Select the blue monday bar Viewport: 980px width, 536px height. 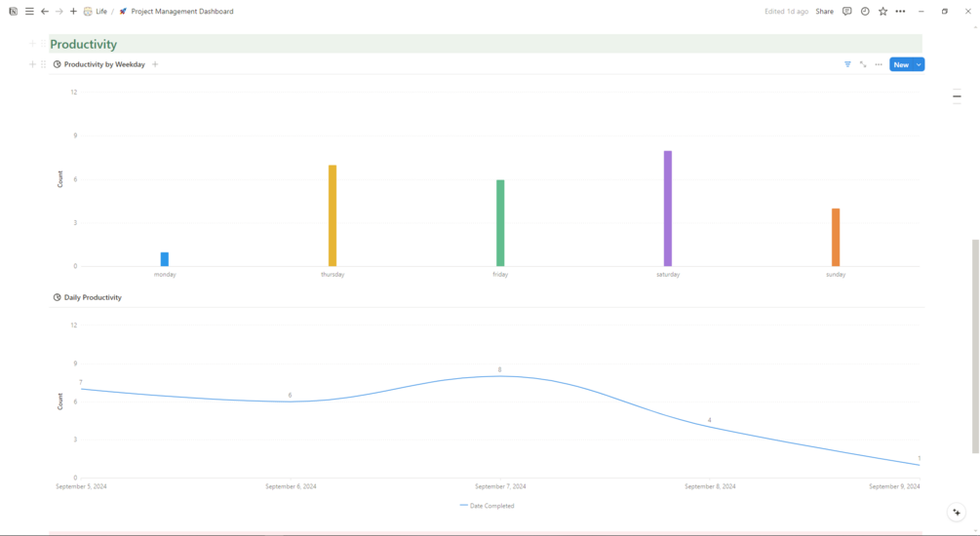165,259
